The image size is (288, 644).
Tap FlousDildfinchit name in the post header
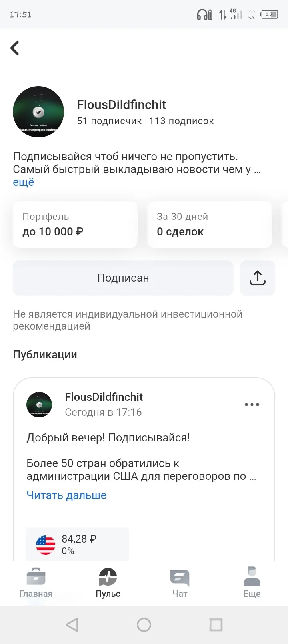coord(104,397)
